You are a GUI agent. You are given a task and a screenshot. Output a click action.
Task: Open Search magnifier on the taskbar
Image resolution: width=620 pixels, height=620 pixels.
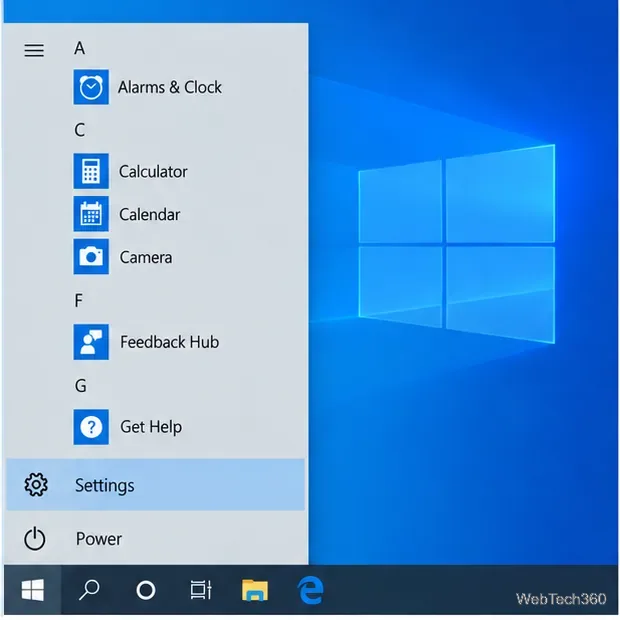pos(89,590)
